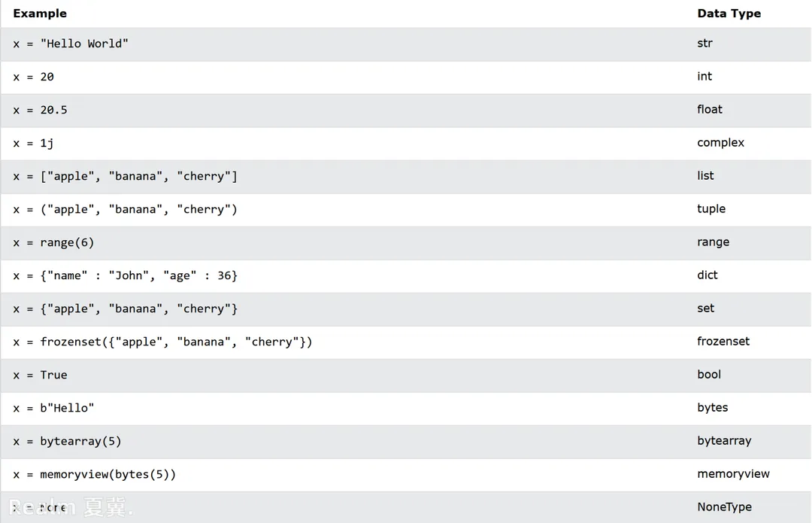Click the NoneType data type cell
Screen dimensions: 812x523
pos(724,506)
